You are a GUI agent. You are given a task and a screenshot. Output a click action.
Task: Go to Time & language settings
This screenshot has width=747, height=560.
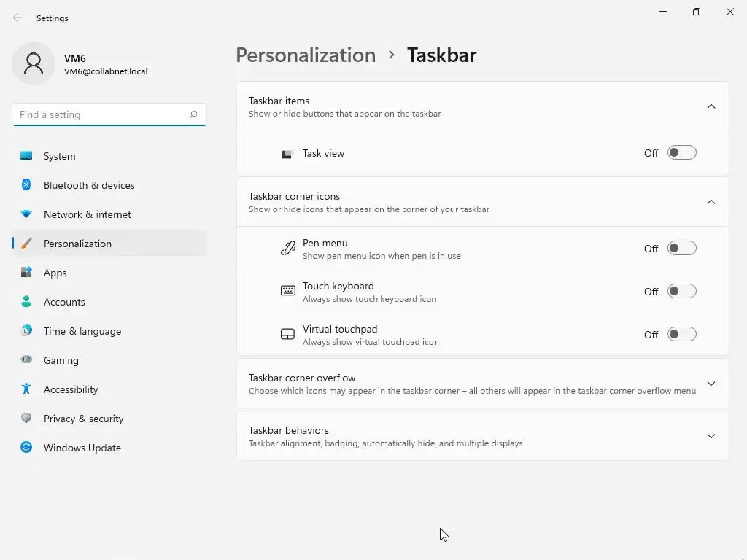tap(82, 331)
